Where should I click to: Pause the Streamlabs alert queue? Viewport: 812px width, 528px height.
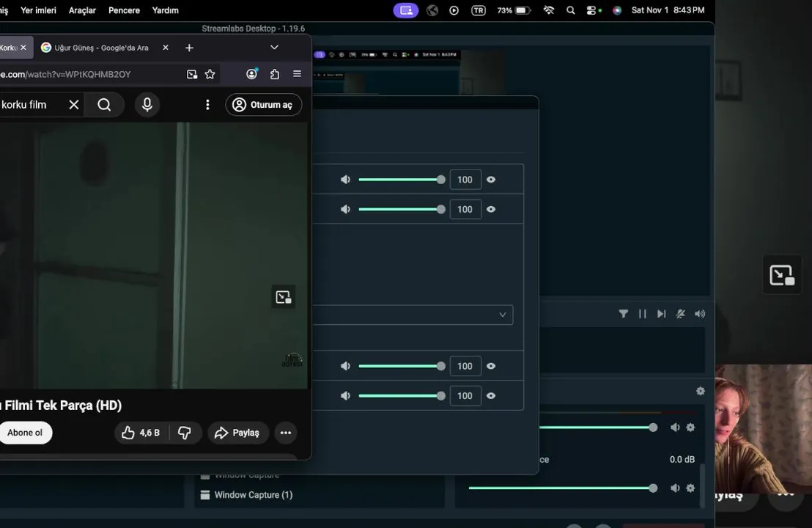click(642, 314)
